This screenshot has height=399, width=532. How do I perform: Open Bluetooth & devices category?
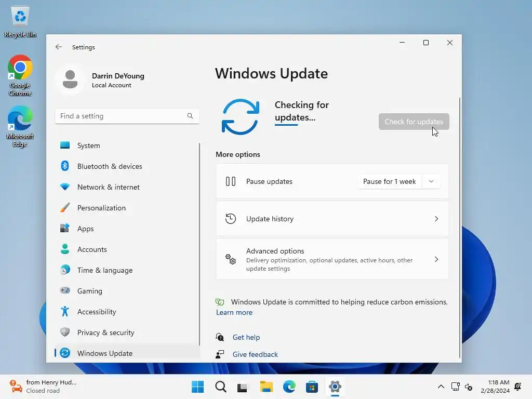[127, 166]
